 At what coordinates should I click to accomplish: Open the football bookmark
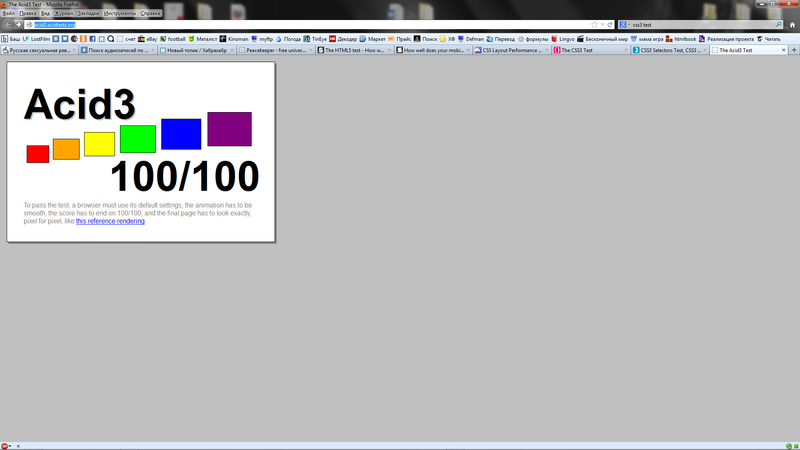click(x=172, y=39)
